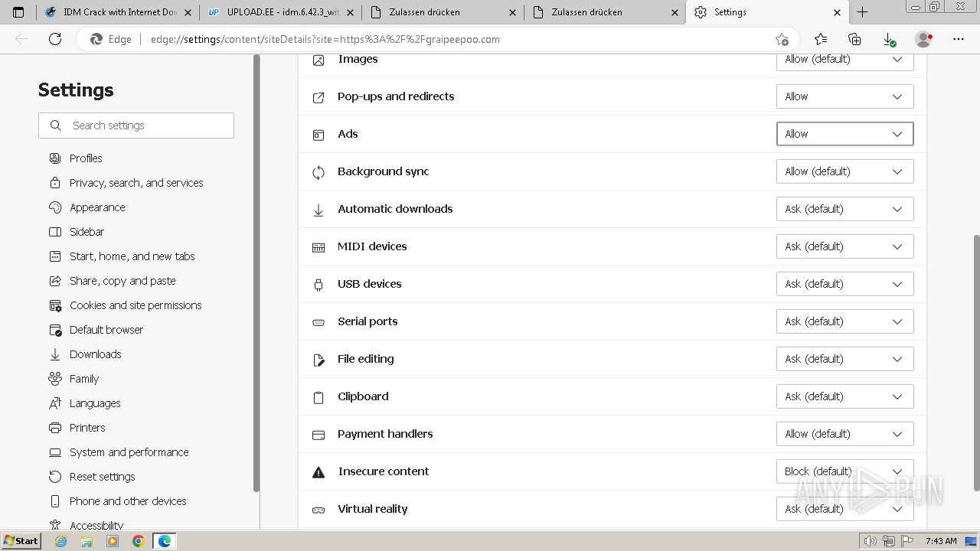Open the Ads permission dropdown
The image size is (980, 551).
[x=844, y=134]
